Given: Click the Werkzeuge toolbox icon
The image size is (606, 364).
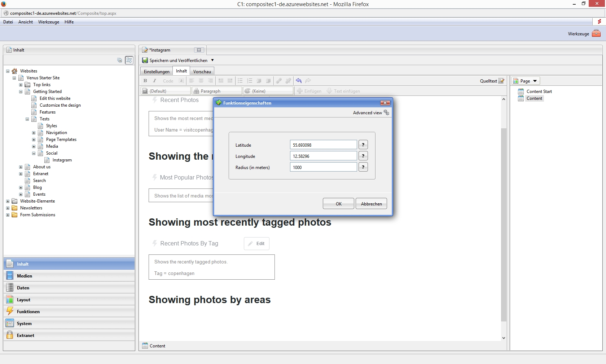Looking at the screenshot, I should (x=596, y=34).
